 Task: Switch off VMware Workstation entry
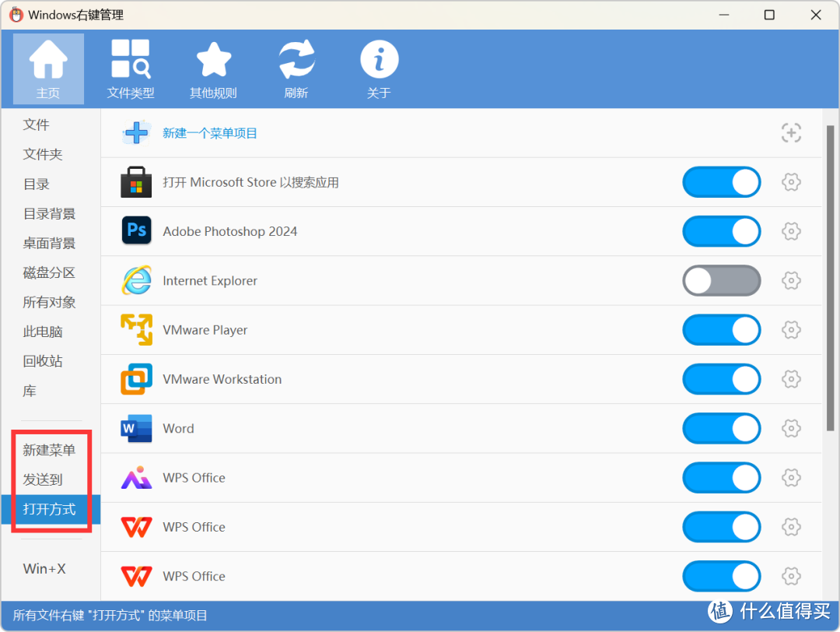pos(722,379)
